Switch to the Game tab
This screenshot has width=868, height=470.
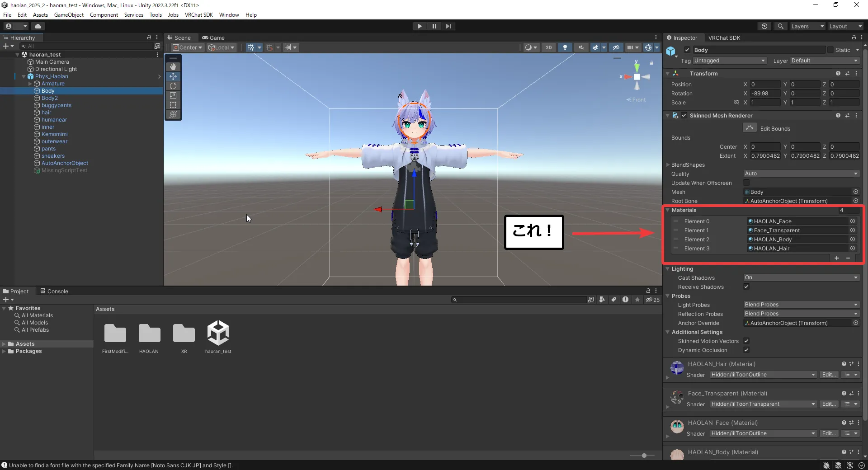tap(213, 38)
